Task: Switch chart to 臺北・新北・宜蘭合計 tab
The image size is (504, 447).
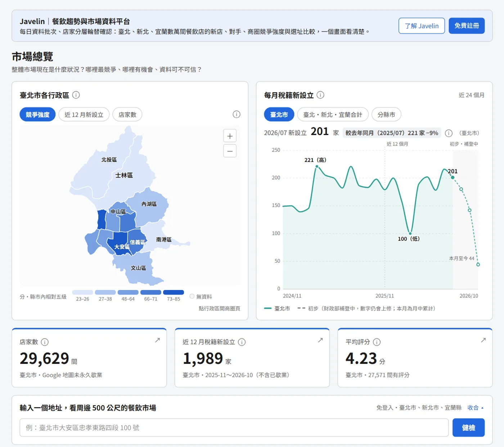Action: click(x=333, y=114)
